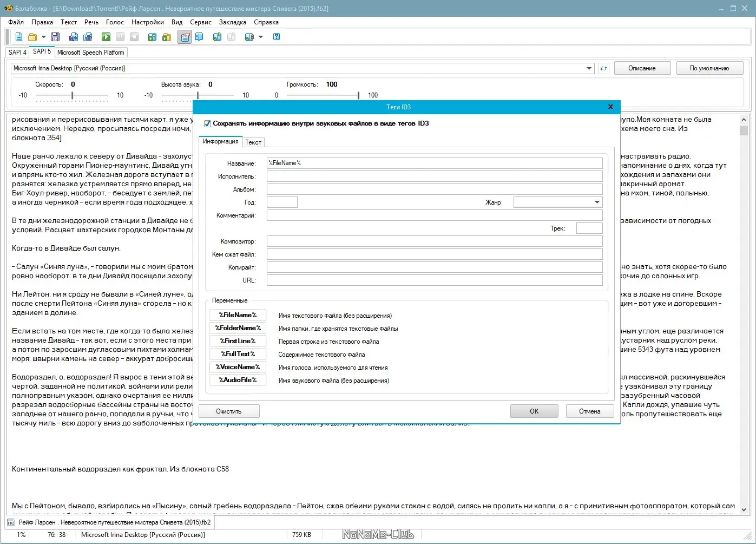Image resolution: width=756 pixels, height=544 pixels.
Task: Confirm the dialog with OK
Action: point(534,411)
